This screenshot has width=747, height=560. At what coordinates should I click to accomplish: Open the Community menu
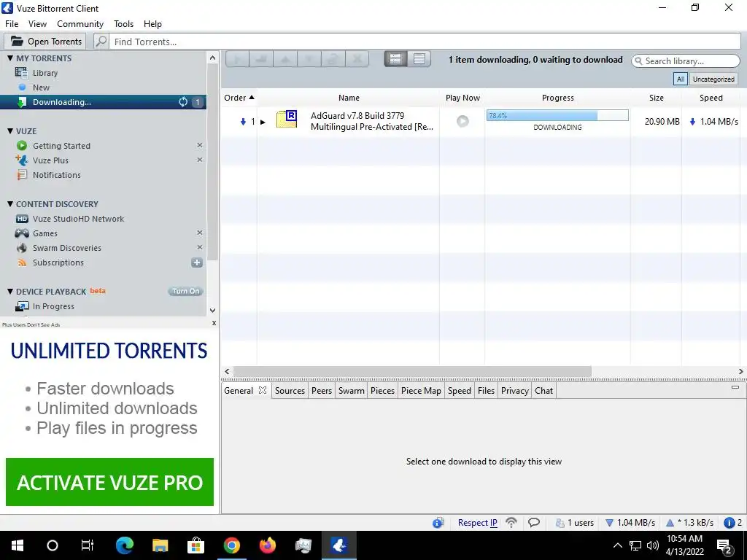80,24
